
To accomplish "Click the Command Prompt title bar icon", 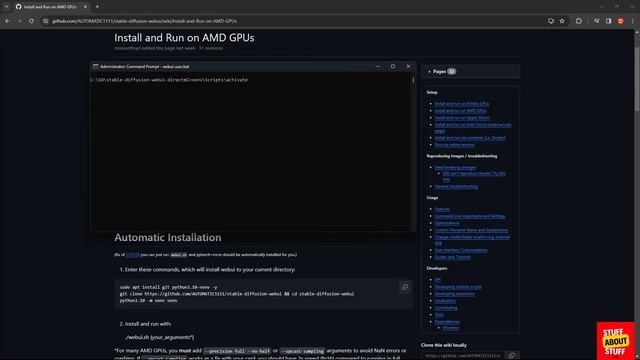I will (x=95, y=67).
